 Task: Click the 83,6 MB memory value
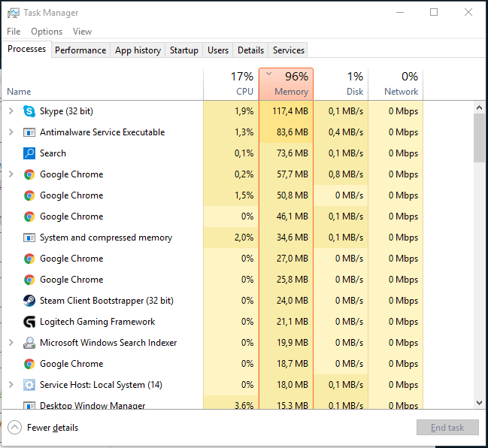(x=292, y=132)
